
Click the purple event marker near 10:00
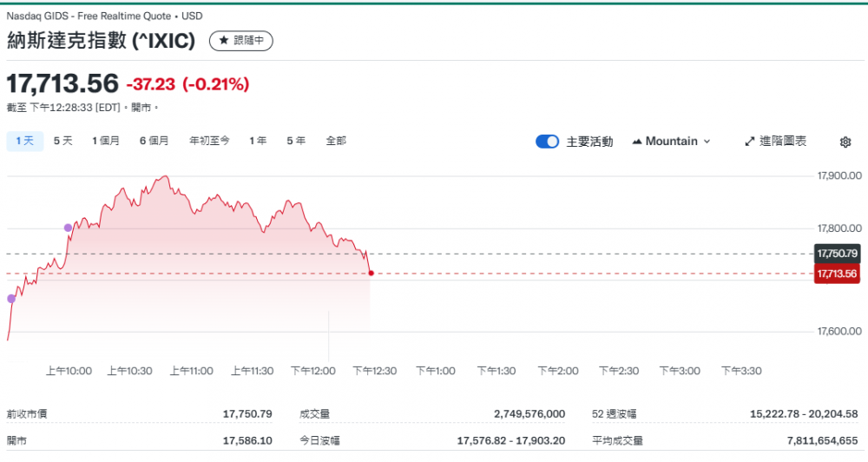pos(69,228)
